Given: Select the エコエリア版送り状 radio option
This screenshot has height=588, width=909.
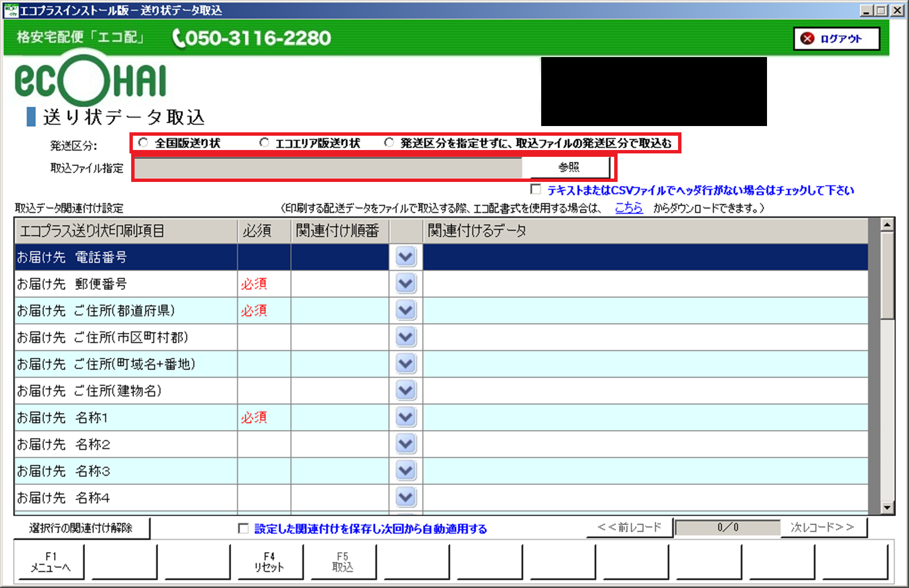Looking at the screenshot, I should pyautogui.click(x=264, y=143).
